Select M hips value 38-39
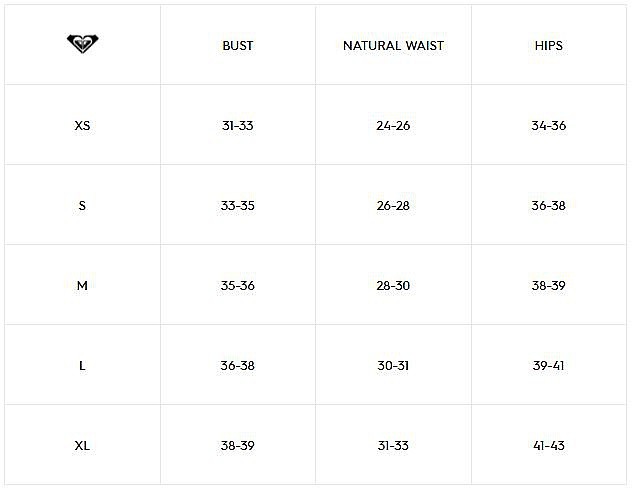This screenshot has height=500, width=632. [x=549, y=286]
